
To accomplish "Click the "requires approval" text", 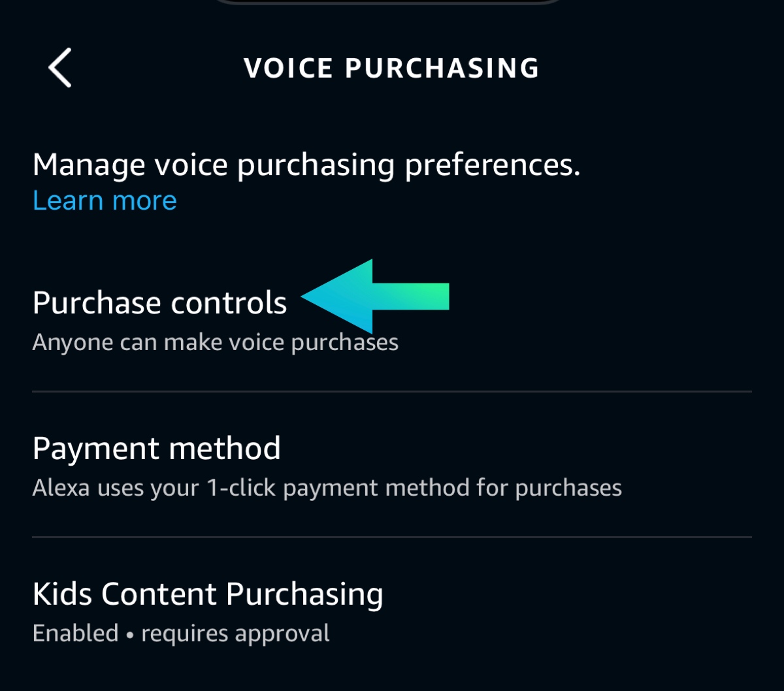I will coord(235,633).
